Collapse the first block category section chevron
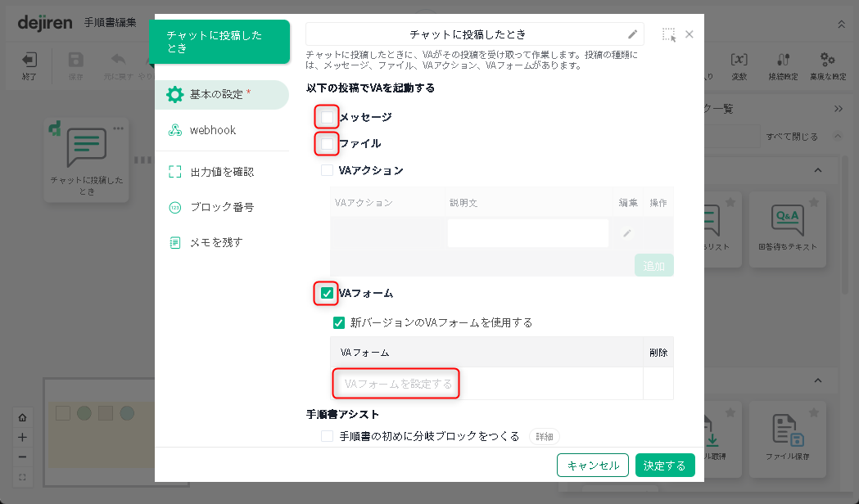 816,169
